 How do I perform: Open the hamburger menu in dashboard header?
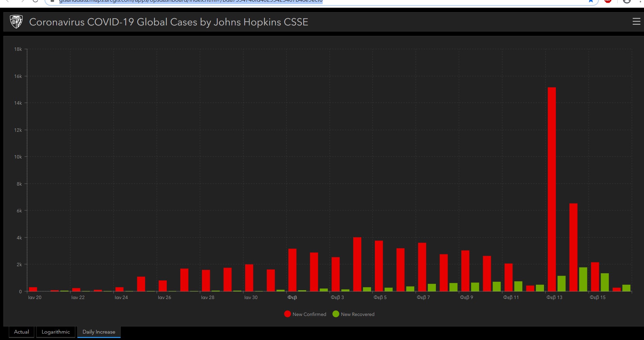pos(636,22)
